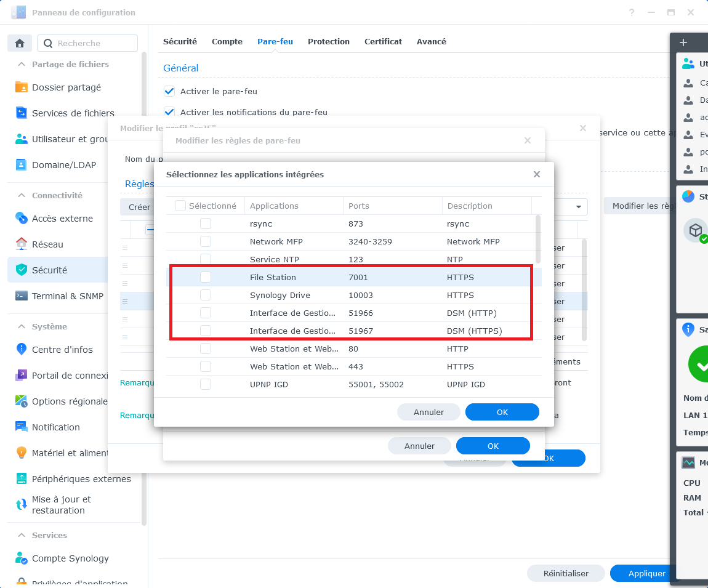708x588 pixels.
Task: Open Notification settings icon
Action: tap(22, 427)
